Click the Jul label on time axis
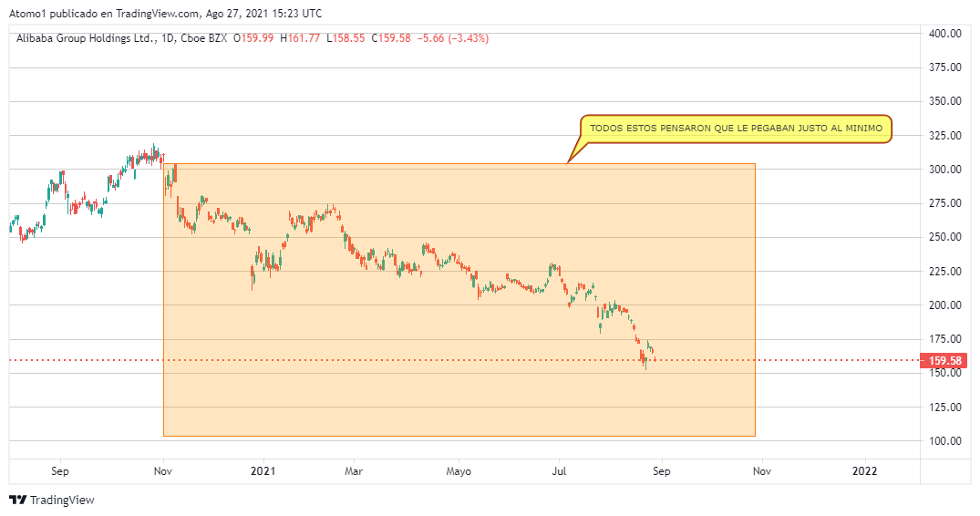Viewport: 980px width, 516px height. tap(560, 471)
